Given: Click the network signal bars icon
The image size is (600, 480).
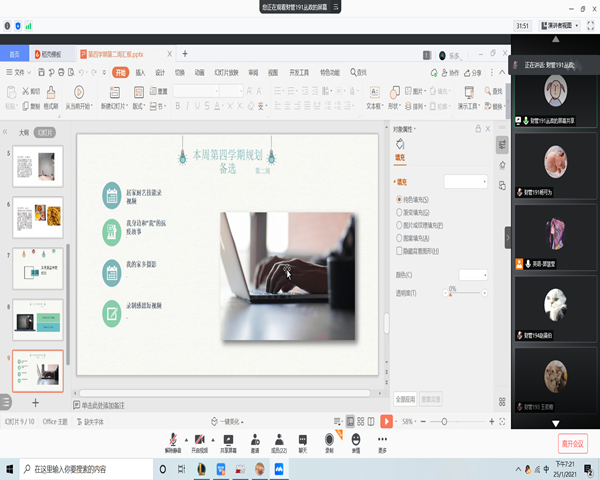Looking at the screenshot, I should pyautogui.click(x=28, y=26).
